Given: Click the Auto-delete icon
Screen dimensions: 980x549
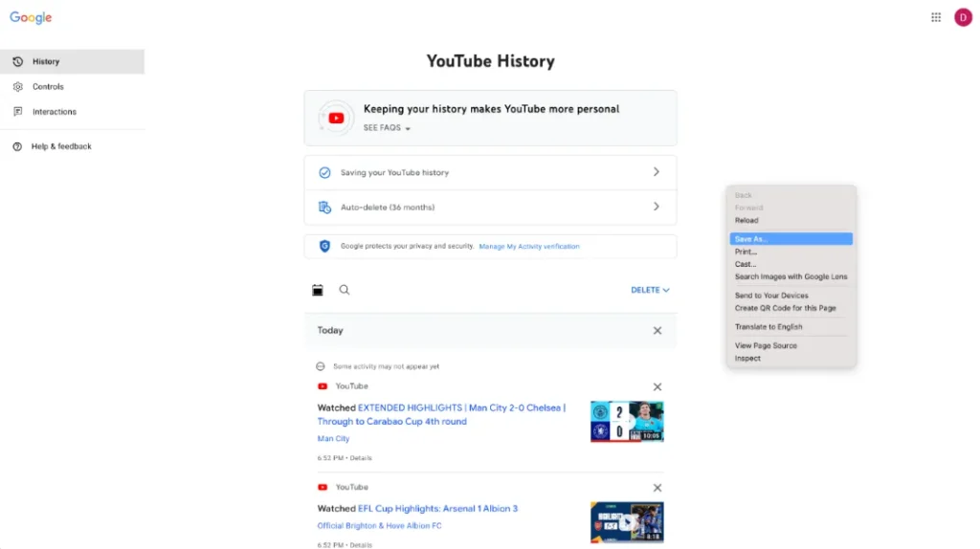Looking at the screenshot, I should point(324,208).
